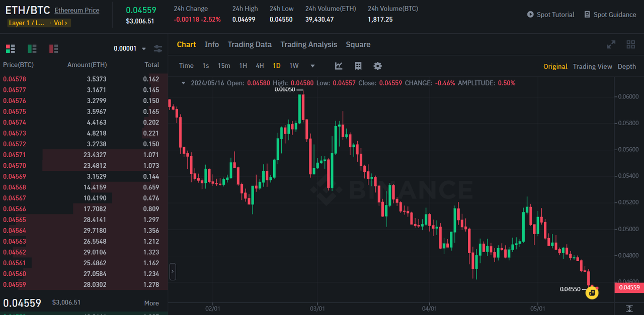Select the 1W interval

coord(294,66)
